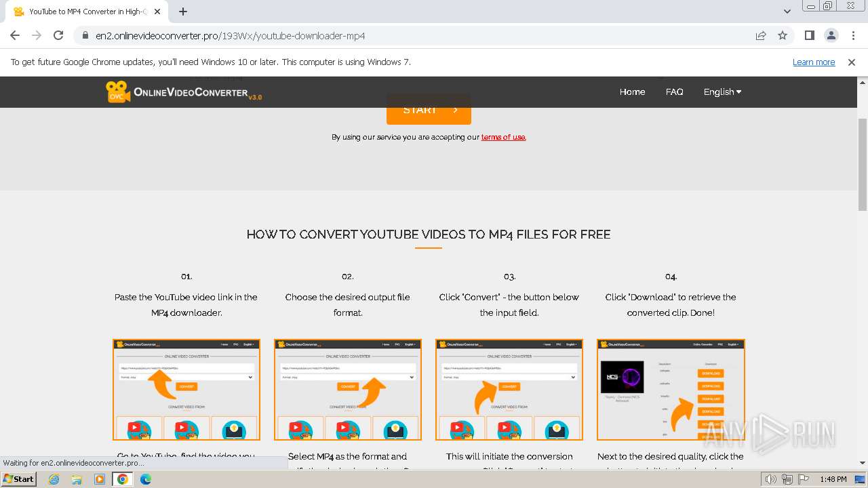Reload the page with refresh icon
This screenshot has width=868, height=488.
[x=58, y=35]
